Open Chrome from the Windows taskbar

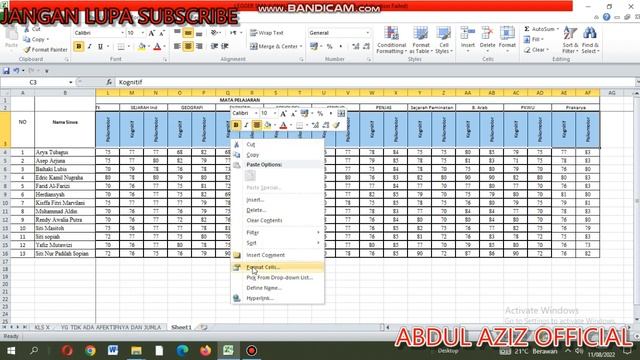click(x=90, y=351)
